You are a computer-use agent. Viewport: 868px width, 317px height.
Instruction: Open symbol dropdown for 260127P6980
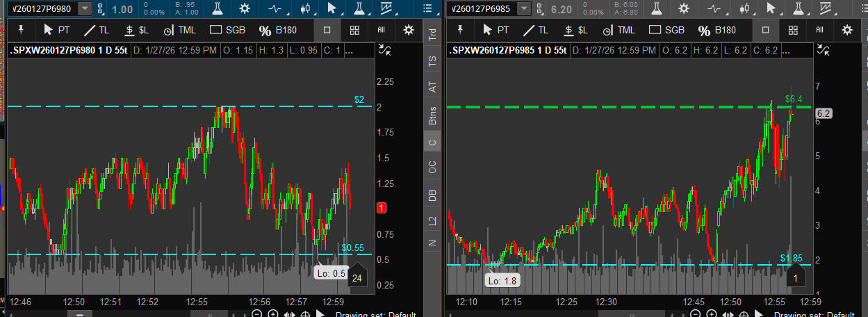point(84,8)
